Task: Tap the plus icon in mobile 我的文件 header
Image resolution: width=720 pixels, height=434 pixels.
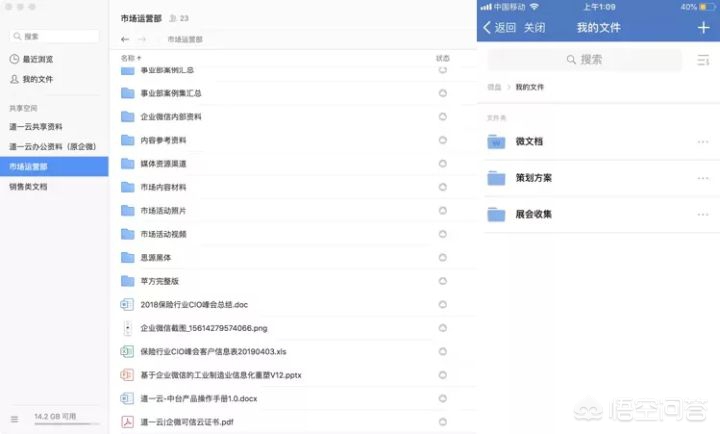Action: [703, 28]
